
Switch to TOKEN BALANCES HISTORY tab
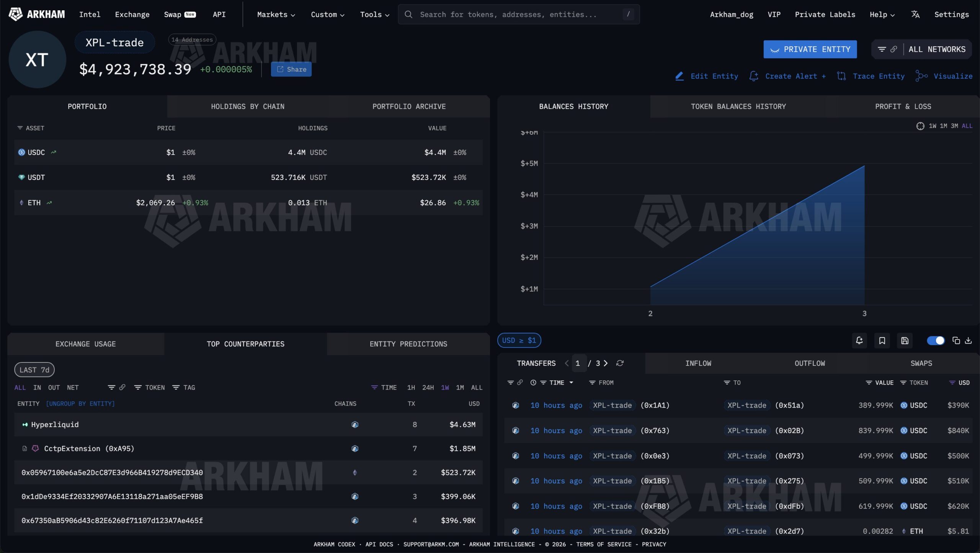(x=738, y=106)
